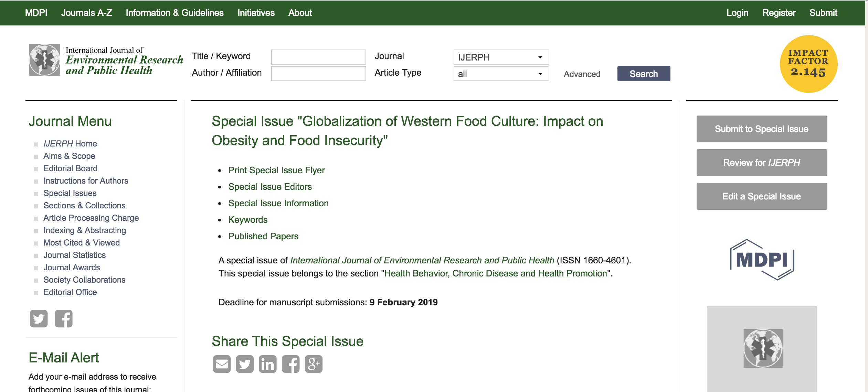Open Journals A-Z menu
This screenshot has width=868, height=392.
(86, 13)
